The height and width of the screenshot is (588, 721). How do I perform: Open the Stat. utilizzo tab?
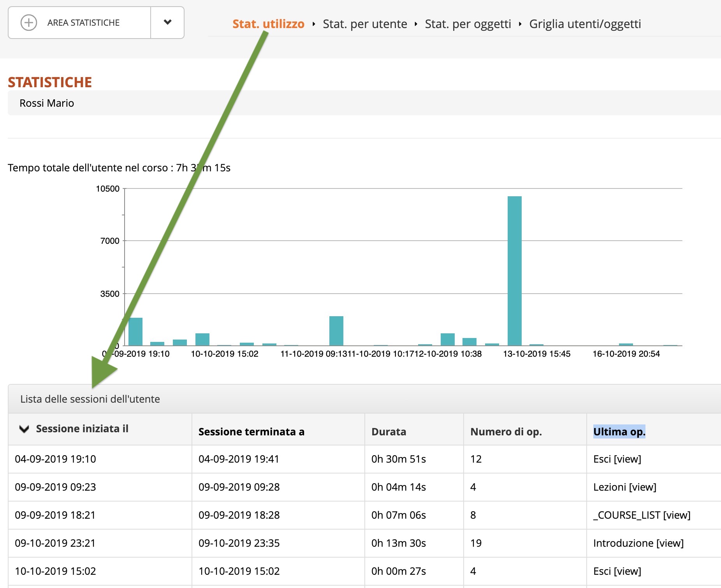click(268, 24)
